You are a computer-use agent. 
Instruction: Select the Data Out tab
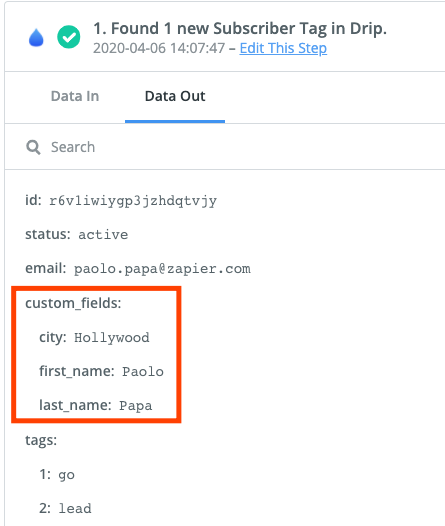point(175,96)
